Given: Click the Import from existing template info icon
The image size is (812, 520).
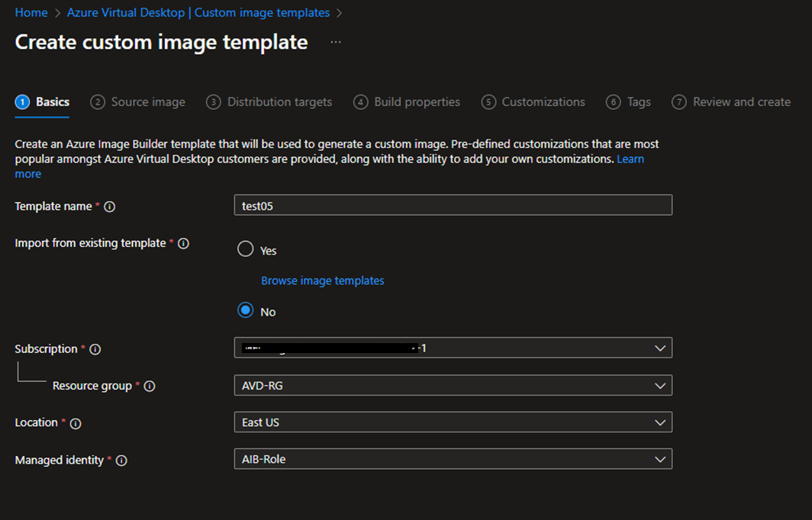Looking at the screenshot, I should [183, 243].
